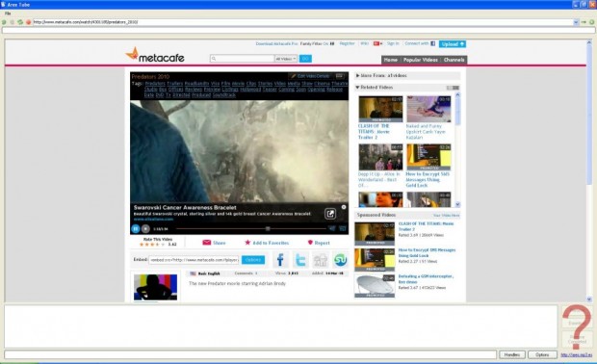This screenshot has width=597, height=364.
Task: Click the Register link
Action: click(347, 43)
